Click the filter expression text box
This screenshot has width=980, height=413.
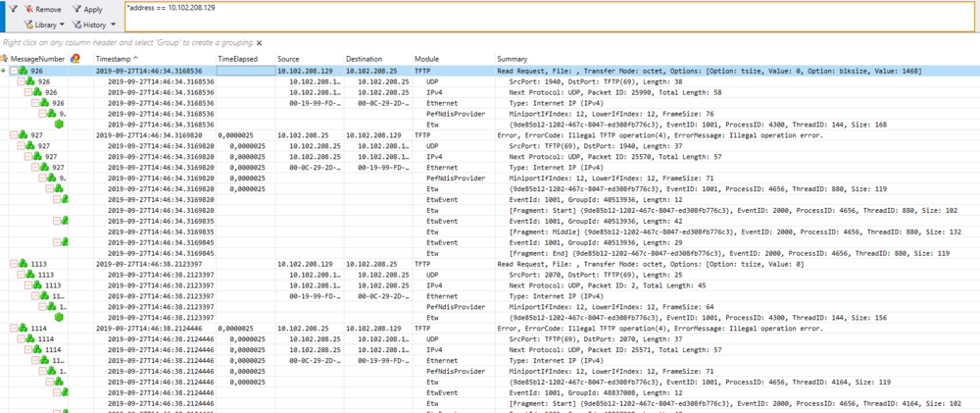549,18
